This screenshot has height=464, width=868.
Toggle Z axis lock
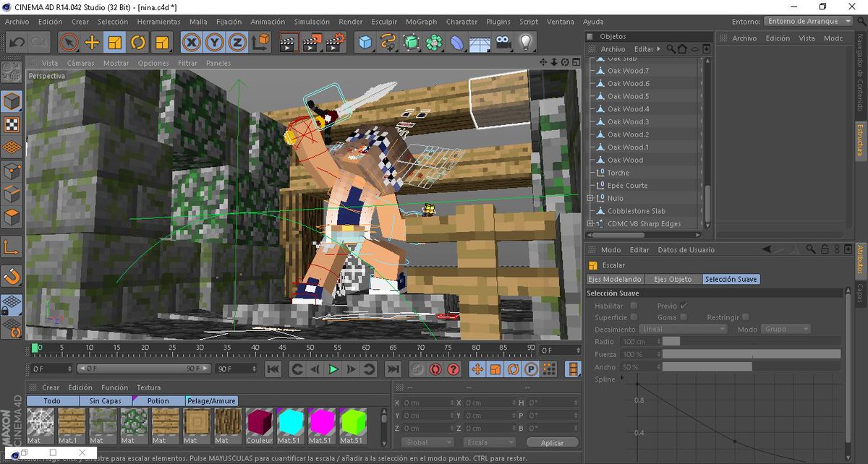coord(237,42)
